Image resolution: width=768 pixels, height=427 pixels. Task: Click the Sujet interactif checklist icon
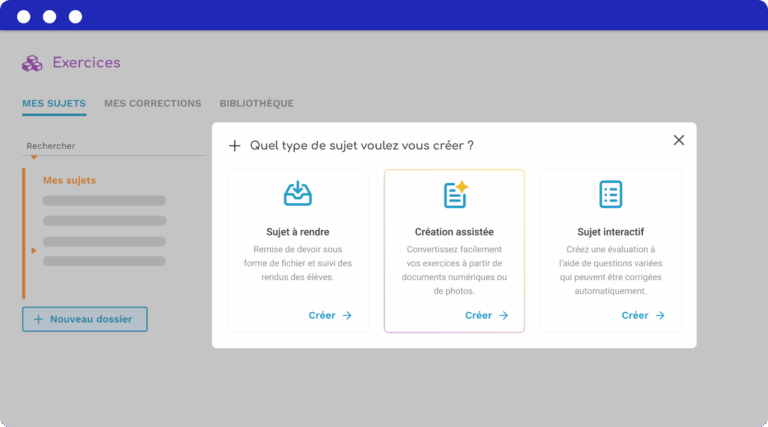point(610,194)
